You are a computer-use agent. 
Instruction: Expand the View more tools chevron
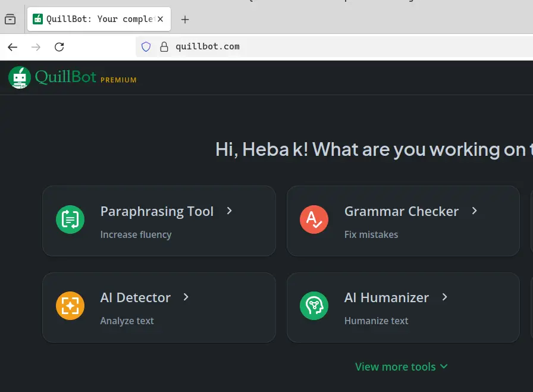(x=444, y=366)
